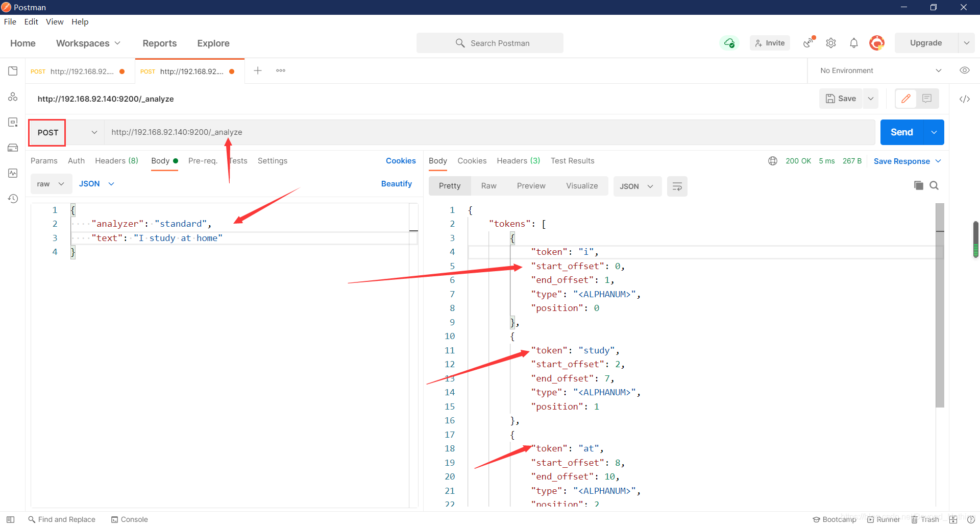Open the View menu

pyautogui.click(x=55, y=21)
